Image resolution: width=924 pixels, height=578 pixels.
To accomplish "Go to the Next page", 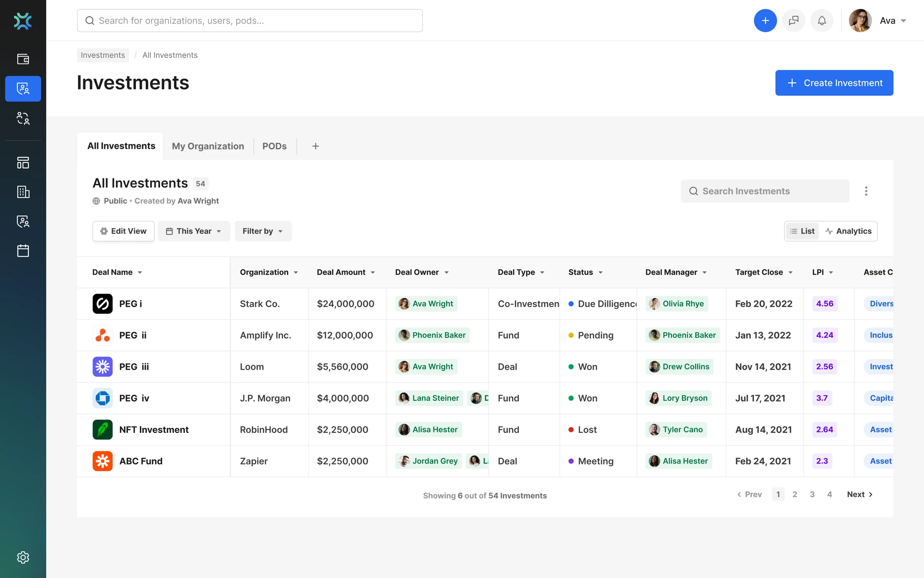I will click(x=860, y=494).
